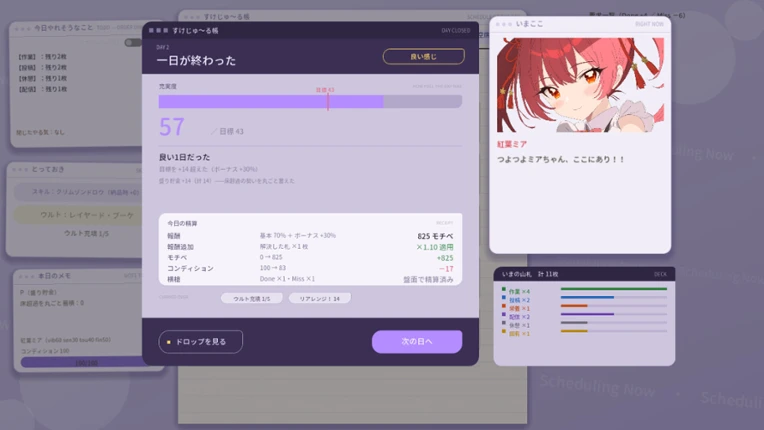The image size is (764, 430).
Task: Click the three dots beside いまここ title
Action: click(x=503, y=24)
